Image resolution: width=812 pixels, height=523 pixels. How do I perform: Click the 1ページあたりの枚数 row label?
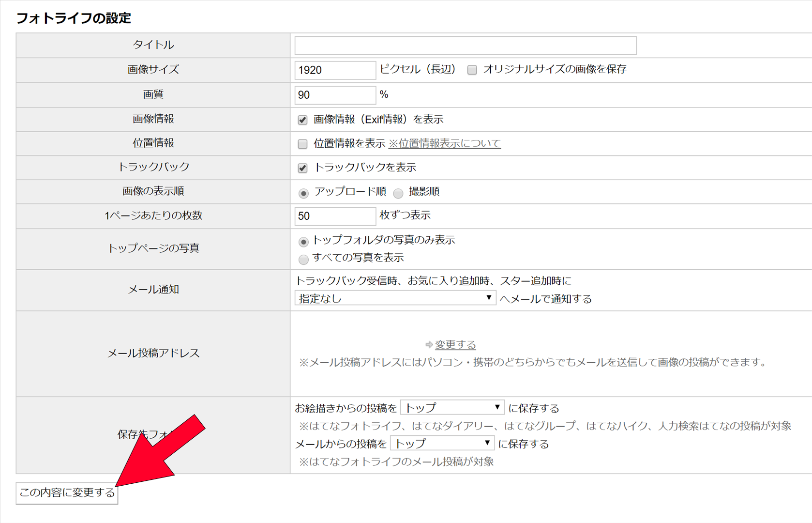153,215
